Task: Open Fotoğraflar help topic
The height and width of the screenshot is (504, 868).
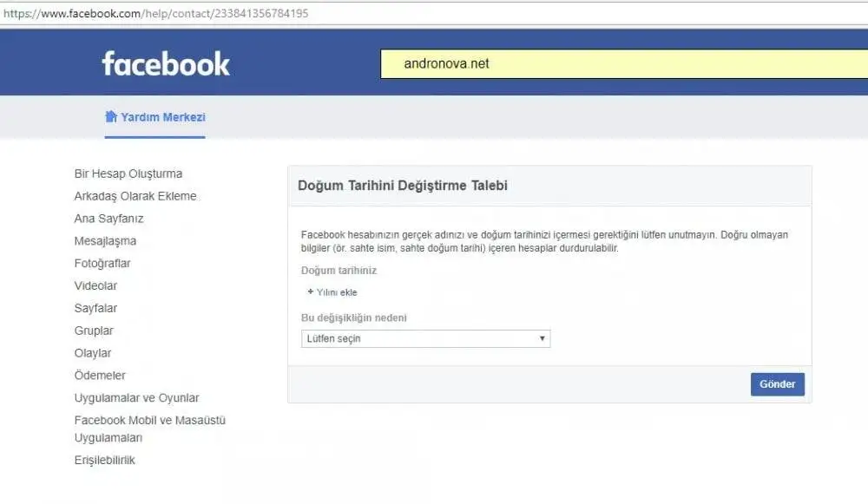Action: pos(102,264)
